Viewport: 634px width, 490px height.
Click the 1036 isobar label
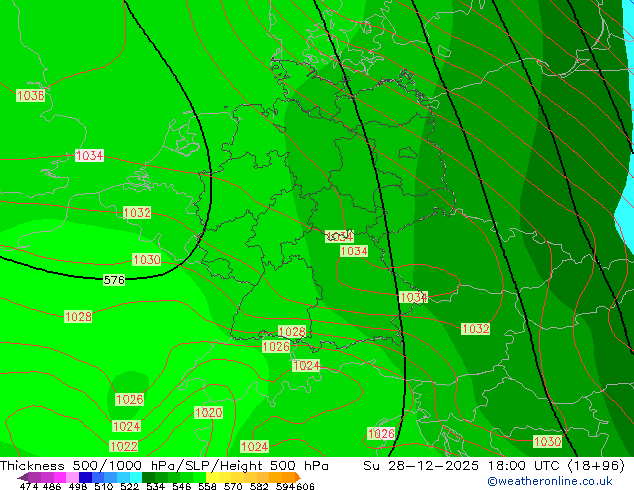30,95
